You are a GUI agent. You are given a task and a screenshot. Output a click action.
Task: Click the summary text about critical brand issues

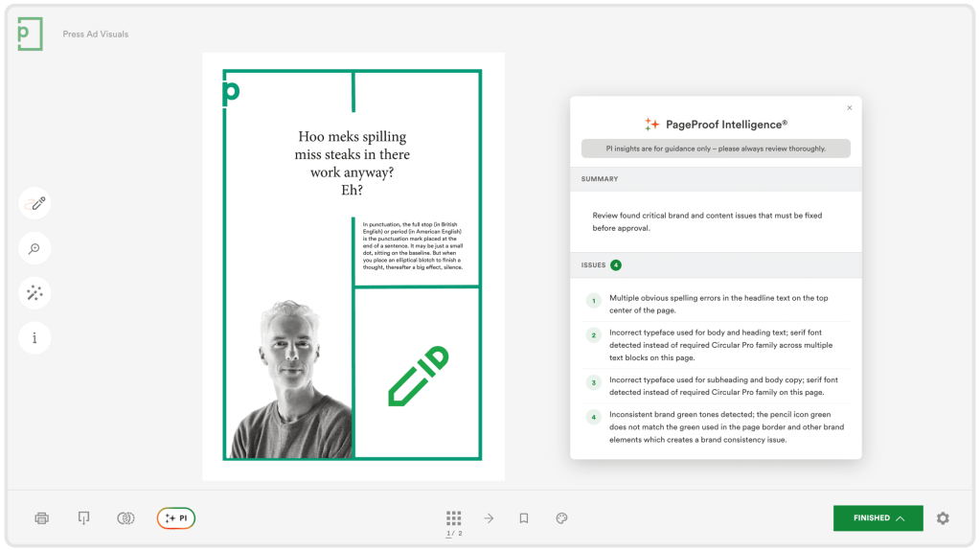(707, 222)
